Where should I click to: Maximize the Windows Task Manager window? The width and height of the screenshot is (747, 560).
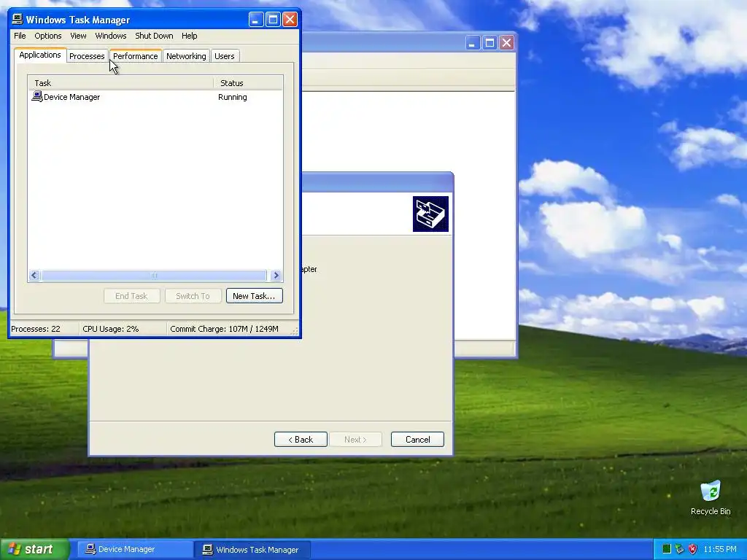273,20
